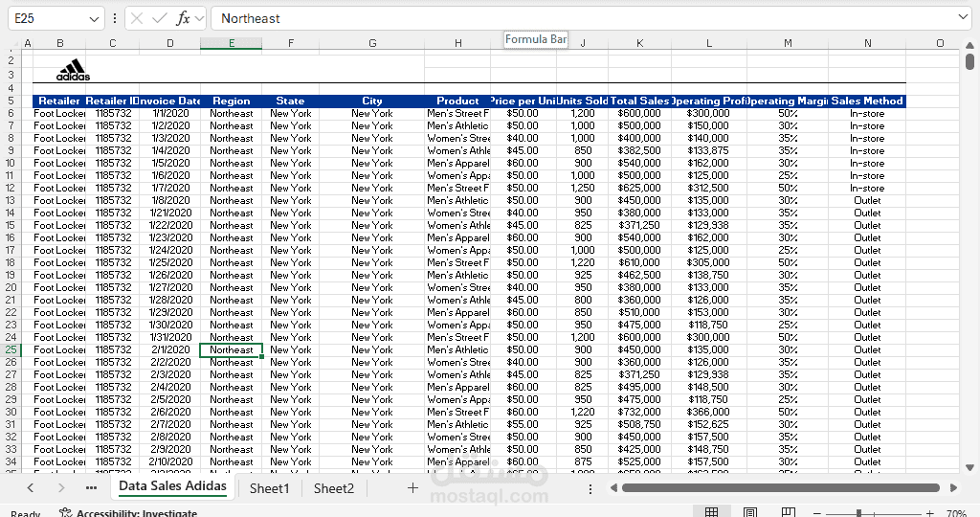Image resolution: width=980 pixels, height=517 pixels.
Task: Switch to Normal view icon
Action: pyautogui.click(x=711, y=512)
